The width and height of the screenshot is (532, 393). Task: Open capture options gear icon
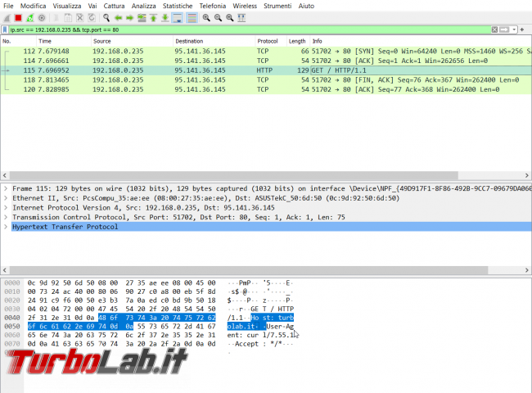tap(42, 18)
